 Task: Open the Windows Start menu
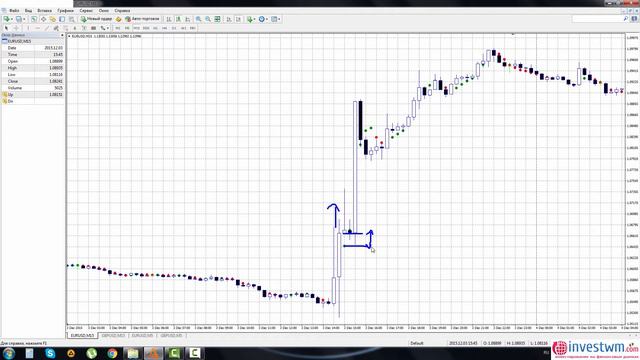point(9,353)
